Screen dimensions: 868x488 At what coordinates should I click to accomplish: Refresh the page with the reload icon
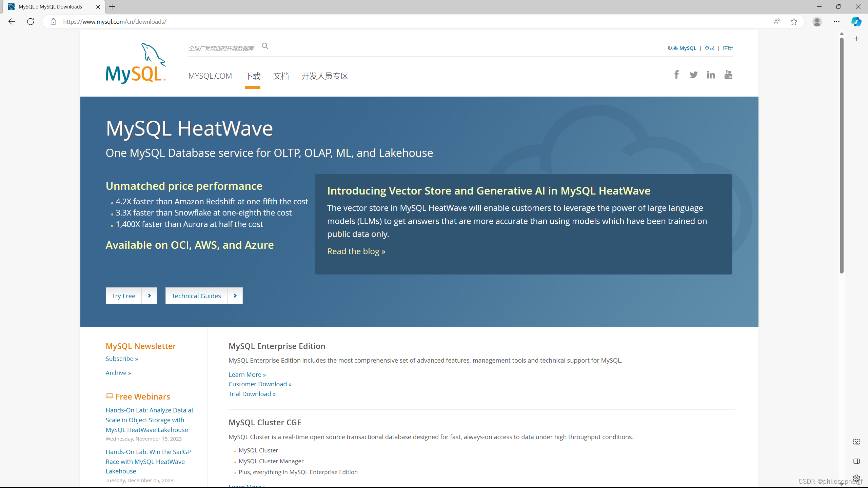pos(31,22)
